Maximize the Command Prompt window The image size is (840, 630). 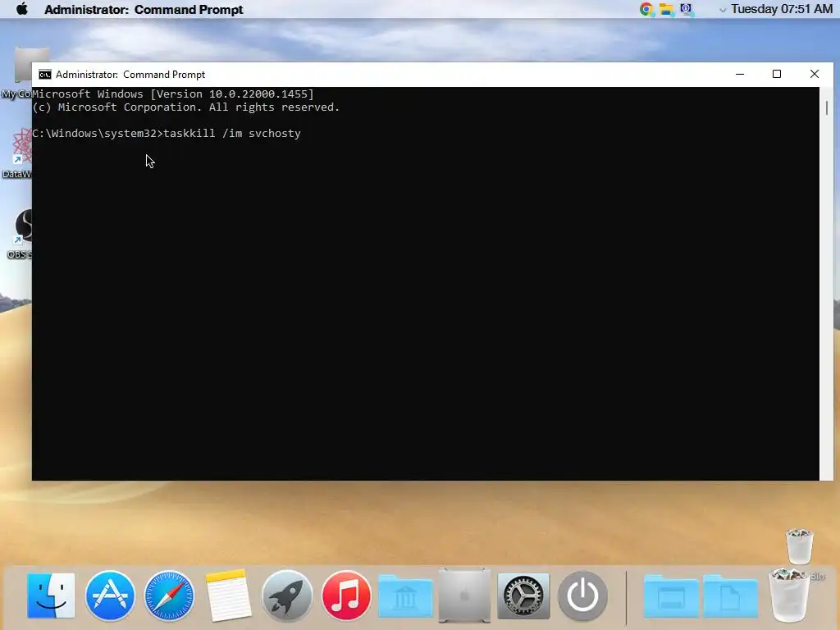(x=777, y=74)
